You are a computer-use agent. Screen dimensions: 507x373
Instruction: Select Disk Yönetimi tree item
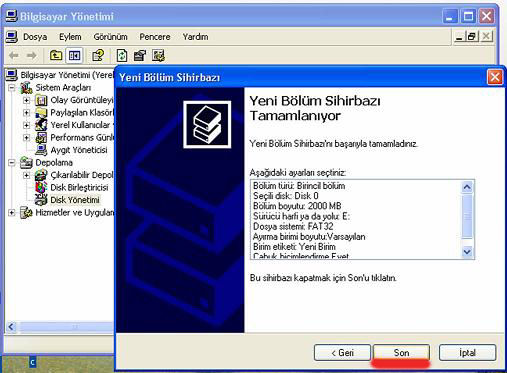coord(75,200)
